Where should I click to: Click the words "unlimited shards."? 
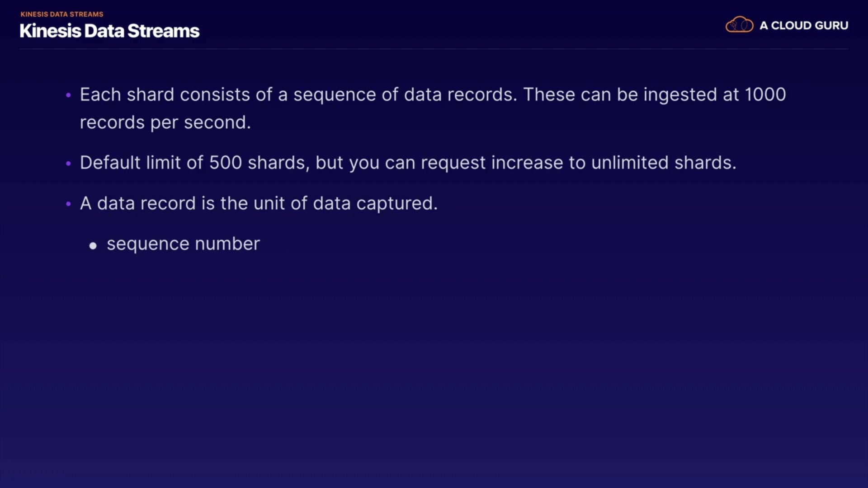pyautogui.click(x=664, y=163)
